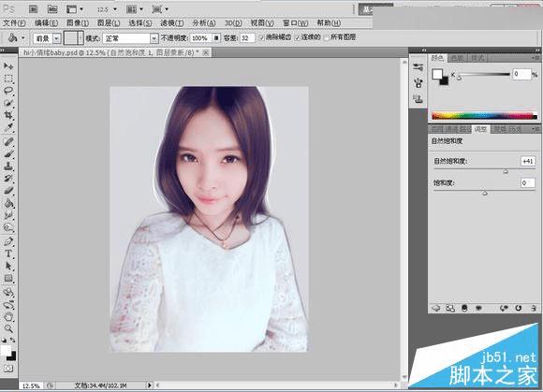This screenshot has width=543, height=392.
Task: Select the Eyedropper tool
Action: [8, 127]
